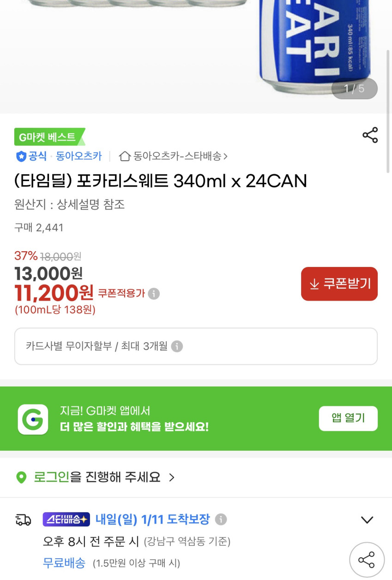
Task: Tap the 로그인 link
Action: [51, 477]
